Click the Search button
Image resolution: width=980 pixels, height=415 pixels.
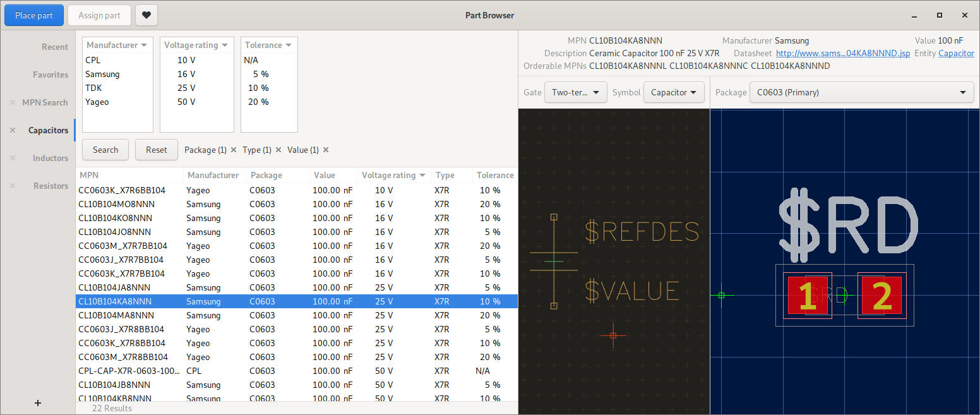point(105,150)
